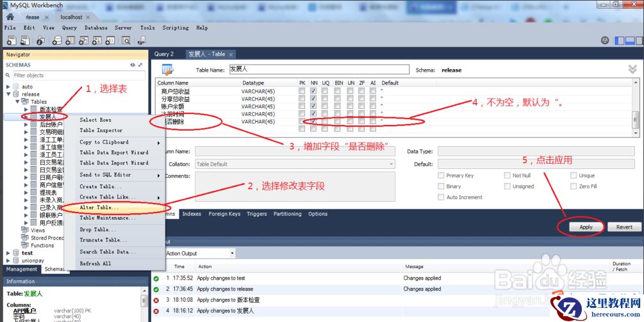Viewport: 644px width, 322px height.
Task: Click the Table Name input field
Action: [x=318, y=69]
